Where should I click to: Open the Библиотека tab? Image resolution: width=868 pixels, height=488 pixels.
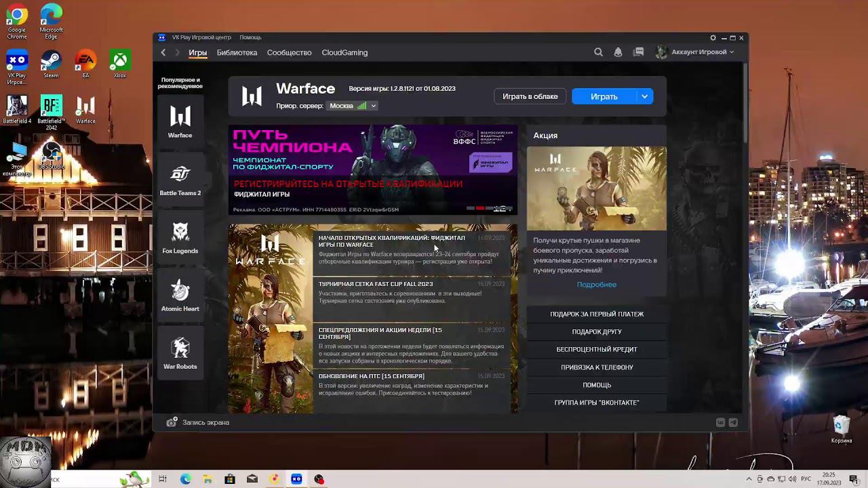click(x=237, y=52)
